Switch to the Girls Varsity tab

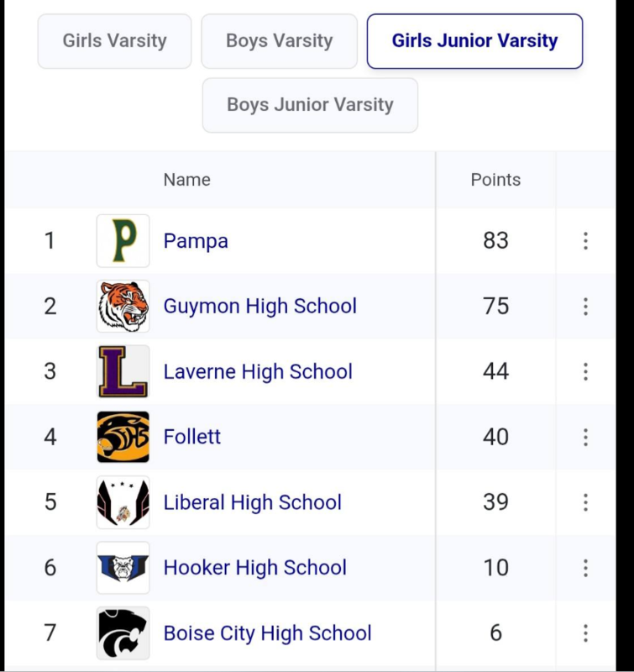point(114,41)
